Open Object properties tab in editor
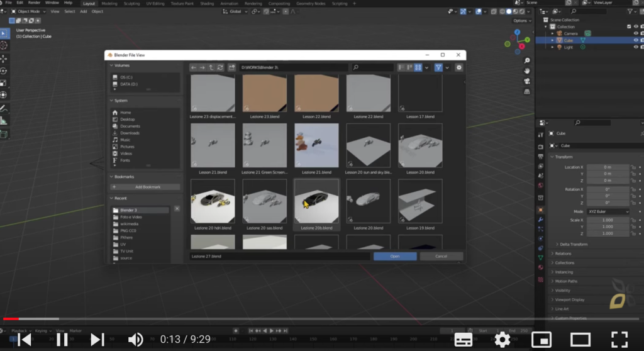 (x=540, y=209)
